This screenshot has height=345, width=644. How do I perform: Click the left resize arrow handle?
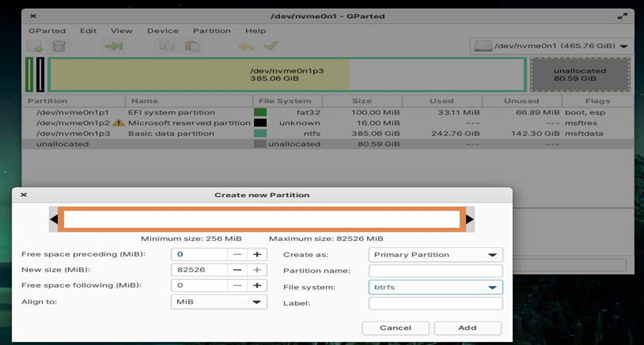tap(54, 219)
